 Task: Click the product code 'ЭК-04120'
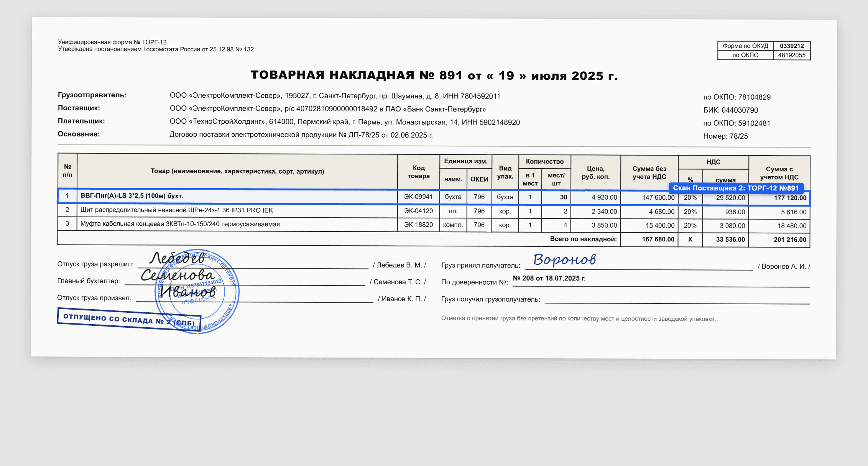(418, 211)
